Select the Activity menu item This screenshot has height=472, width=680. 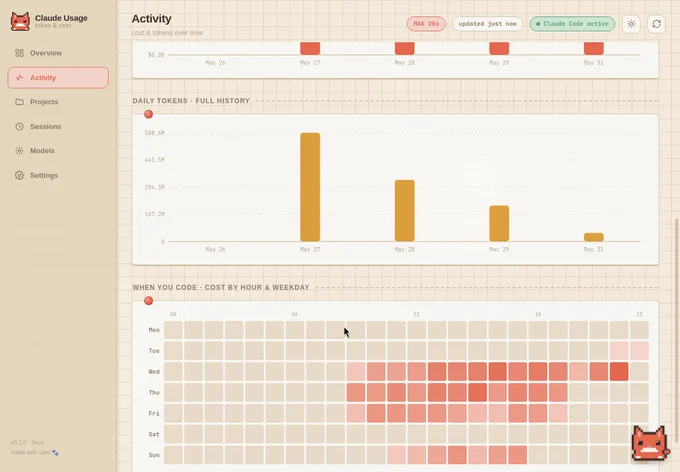(x=58, y=78)
